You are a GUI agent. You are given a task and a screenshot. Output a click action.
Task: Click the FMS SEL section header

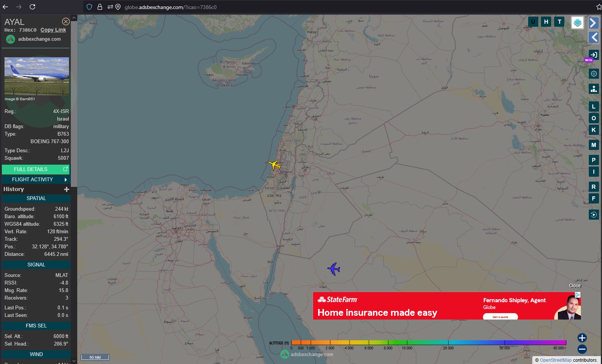click(36, 326)
